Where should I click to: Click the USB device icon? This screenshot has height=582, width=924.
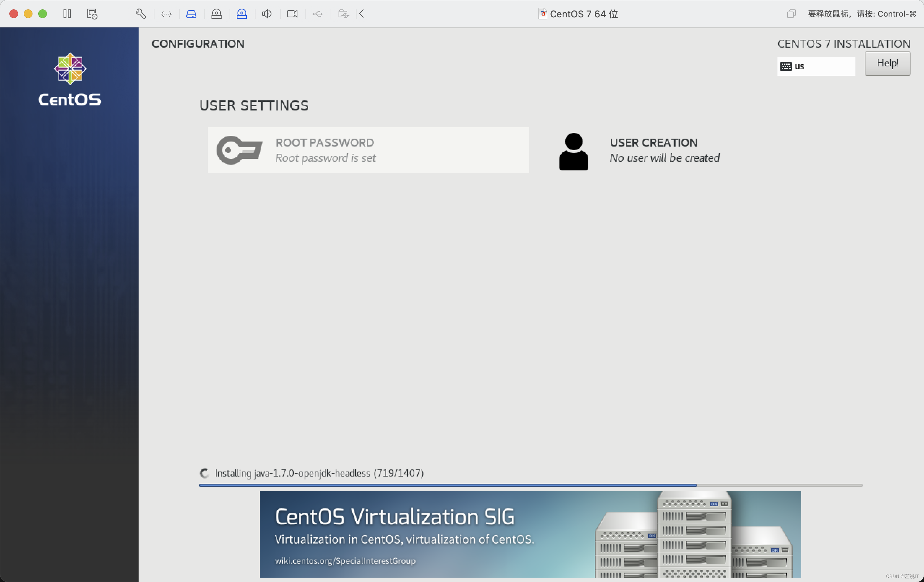tap(317, 14)
